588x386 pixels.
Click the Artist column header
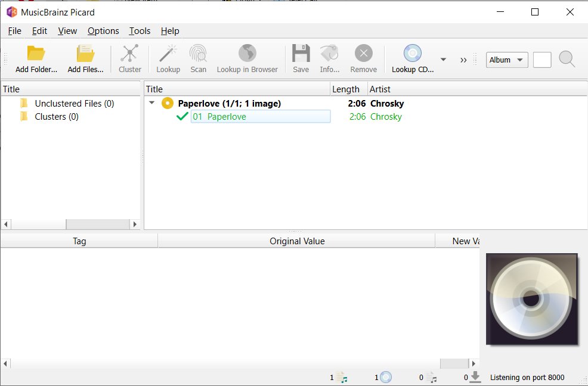coord(476,89)
